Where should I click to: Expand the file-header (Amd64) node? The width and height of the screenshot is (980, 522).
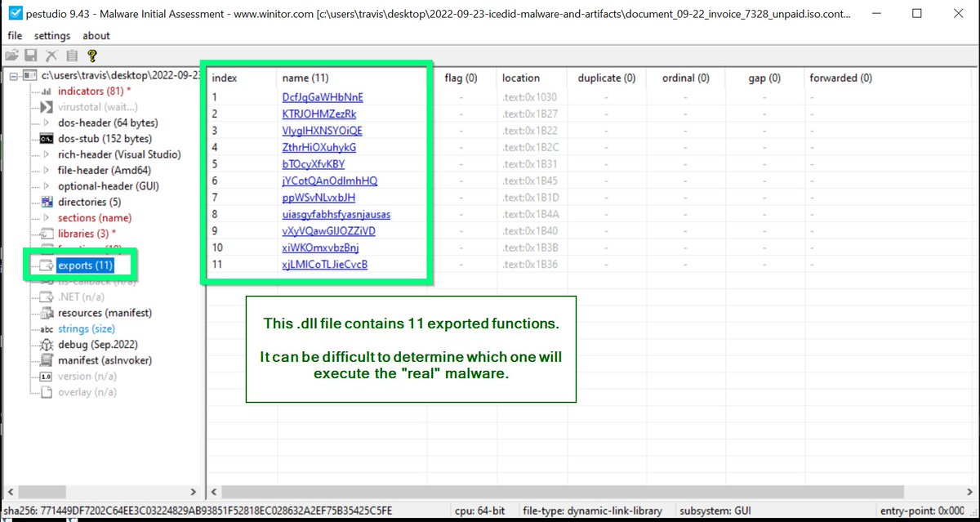47,171
